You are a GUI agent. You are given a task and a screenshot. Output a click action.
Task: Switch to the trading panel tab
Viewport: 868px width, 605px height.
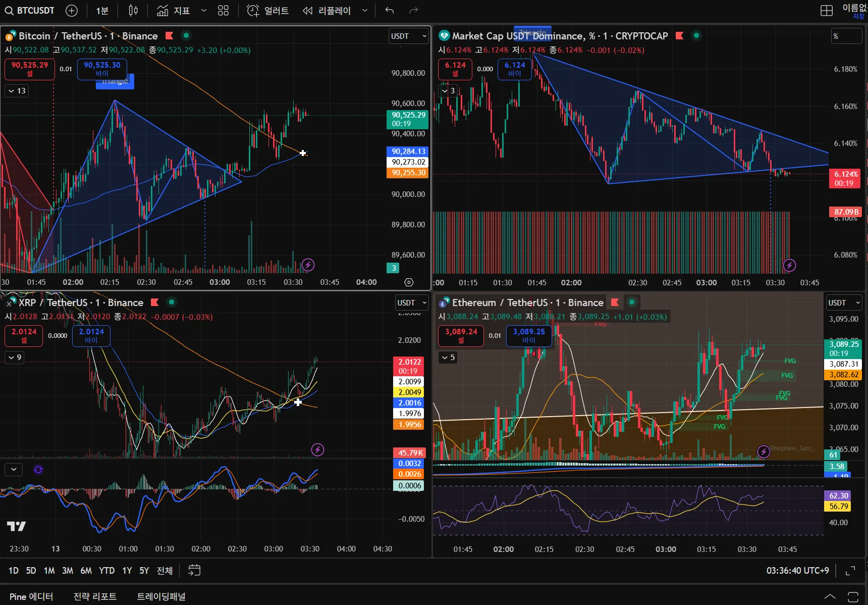(161, 596)
